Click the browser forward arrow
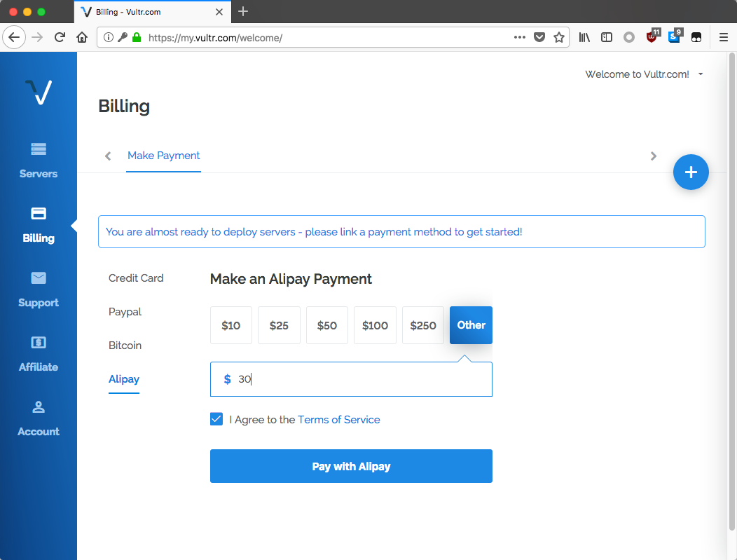Image resolution: width=737 pixels, height=560 pixels. click(x=37, y=37)
